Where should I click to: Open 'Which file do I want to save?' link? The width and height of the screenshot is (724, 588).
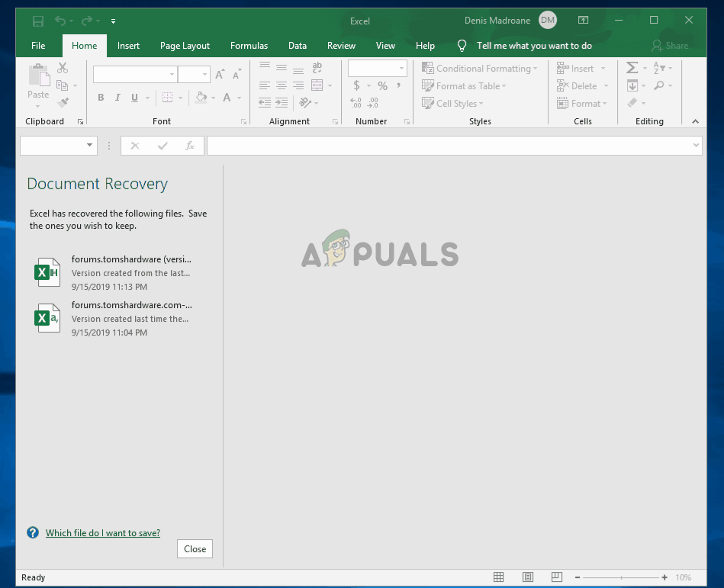(x=103, y=533)
